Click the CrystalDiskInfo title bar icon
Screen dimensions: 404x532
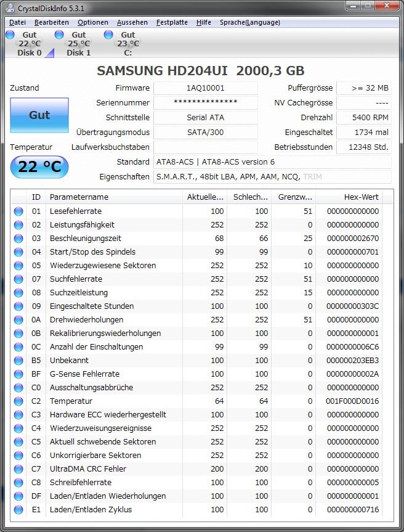10,8
